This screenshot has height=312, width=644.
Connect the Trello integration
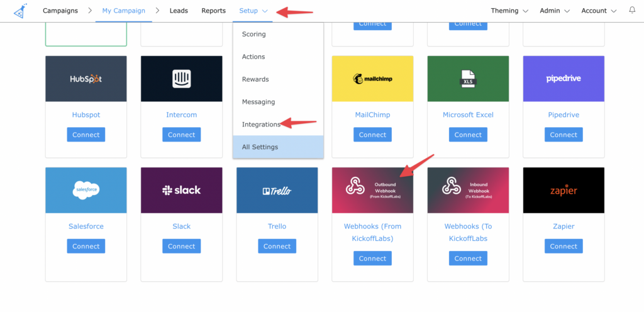click(x=277, y=247)
